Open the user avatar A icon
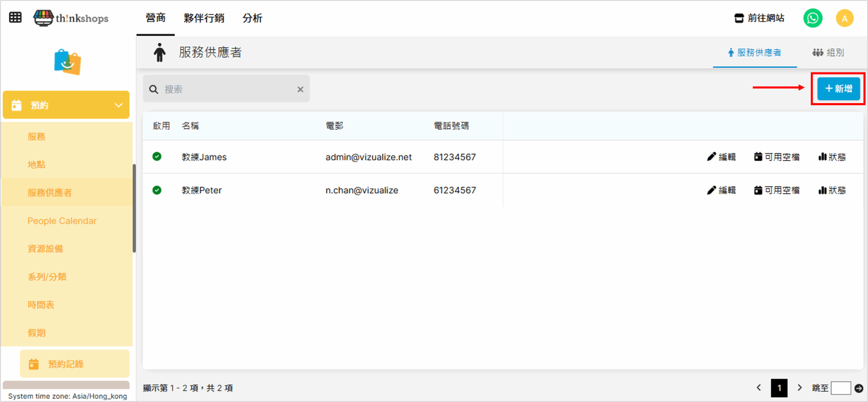Viewport: 868px width, 402px height. pyautogui.click(x=844, y=18)
